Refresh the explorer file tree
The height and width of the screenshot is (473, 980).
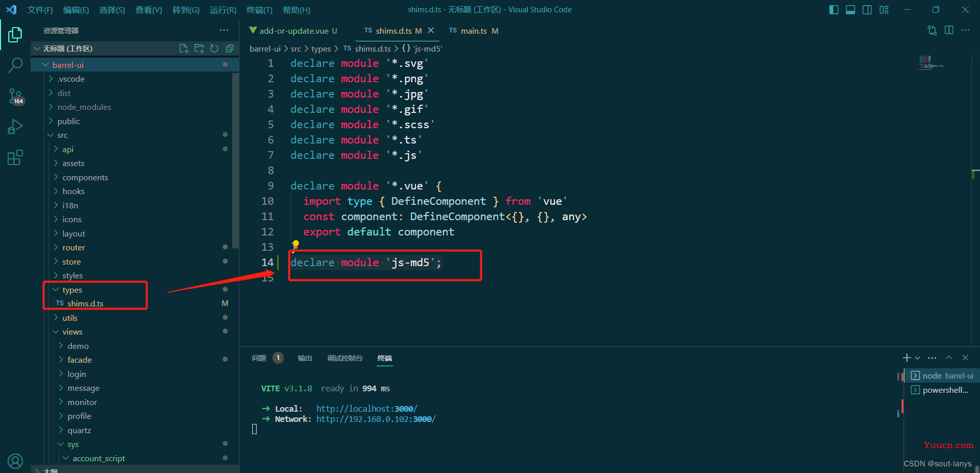click(x=214, y=49)
